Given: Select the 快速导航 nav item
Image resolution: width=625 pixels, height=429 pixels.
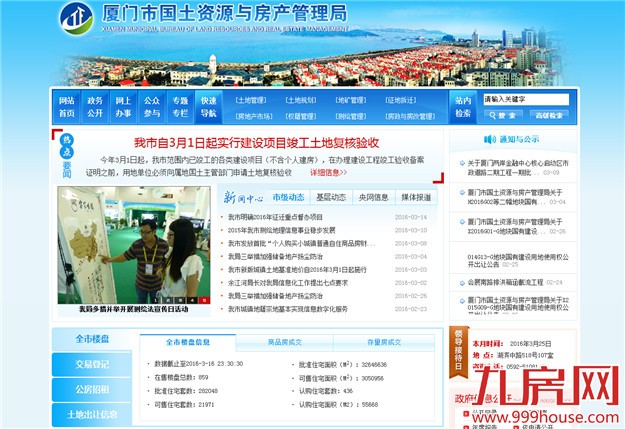Looking at the screenshot, I should coord(208,107).
